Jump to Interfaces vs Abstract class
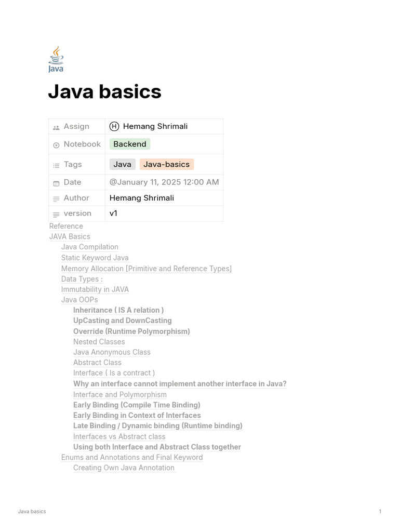The width and height of the screenshot is (399, 532). (x=119, y=436)
